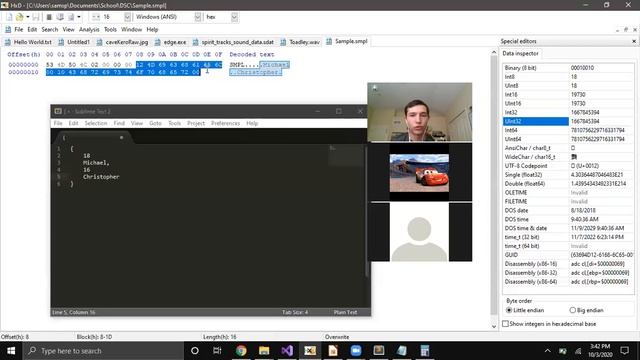
Task: Open Sublime Text Selection menu
Action: pos(96,123)
